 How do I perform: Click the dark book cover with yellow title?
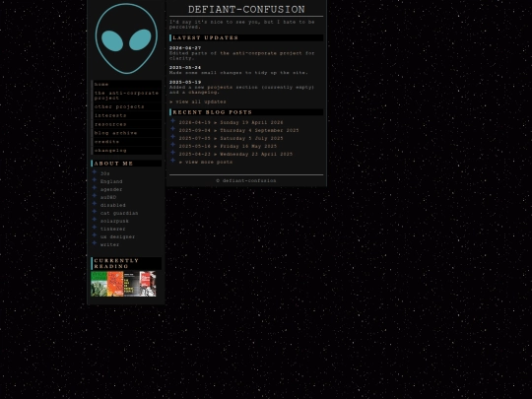coord(131,284)
